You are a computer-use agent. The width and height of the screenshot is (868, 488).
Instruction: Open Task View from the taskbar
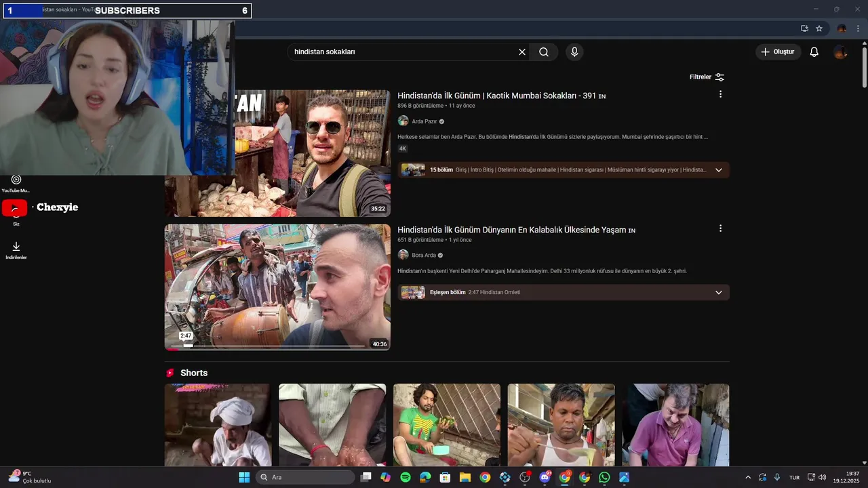[366, 477]
